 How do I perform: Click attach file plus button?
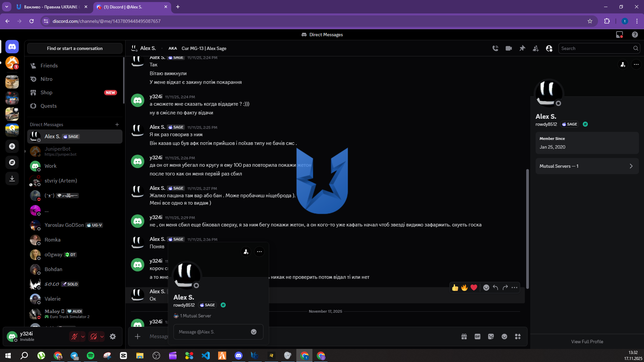tap(138, 337)
